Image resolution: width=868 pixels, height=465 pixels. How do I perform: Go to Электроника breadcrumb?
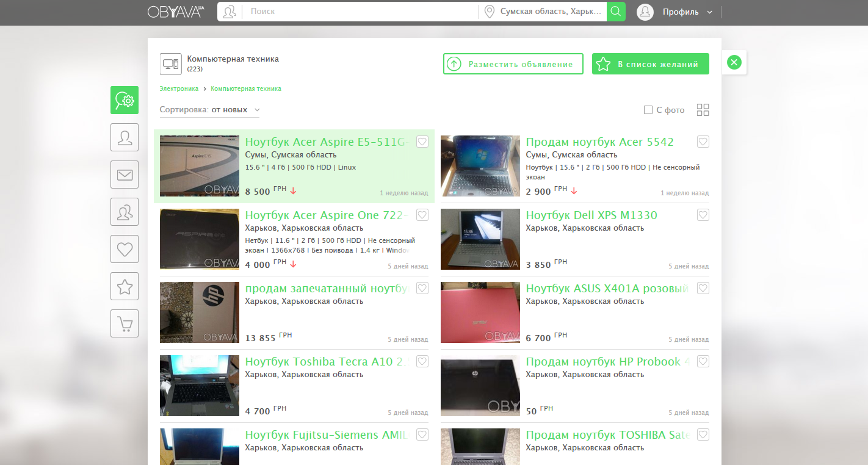179,88
